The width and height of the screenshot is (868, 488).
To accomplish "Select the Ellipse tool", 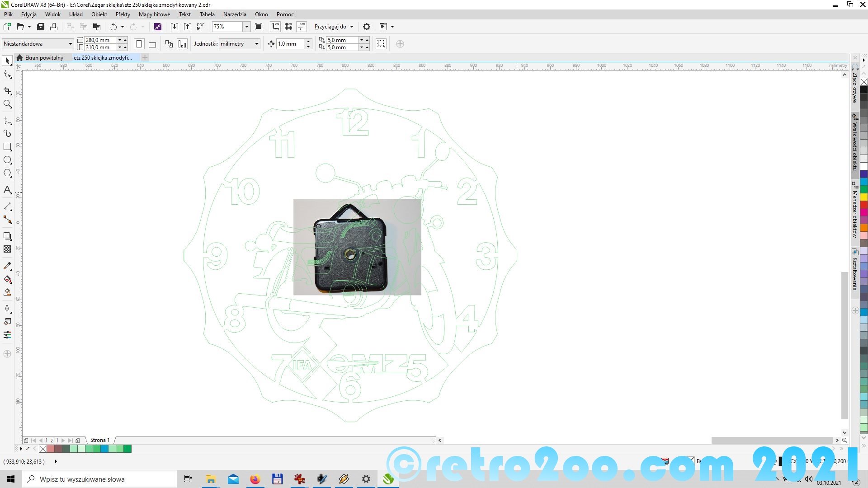I will click(x=7, y=160).
